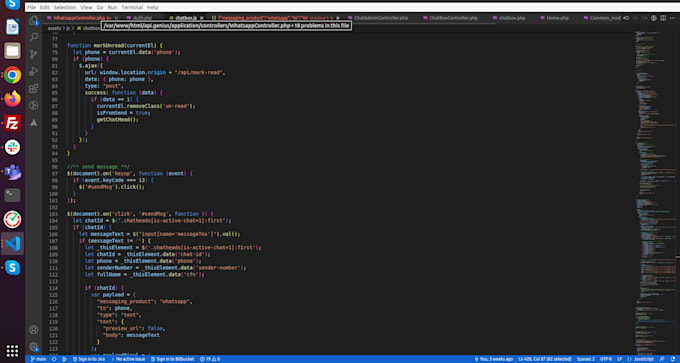Open Files manager from the dock
680x363 pixels.
point(12,51)
